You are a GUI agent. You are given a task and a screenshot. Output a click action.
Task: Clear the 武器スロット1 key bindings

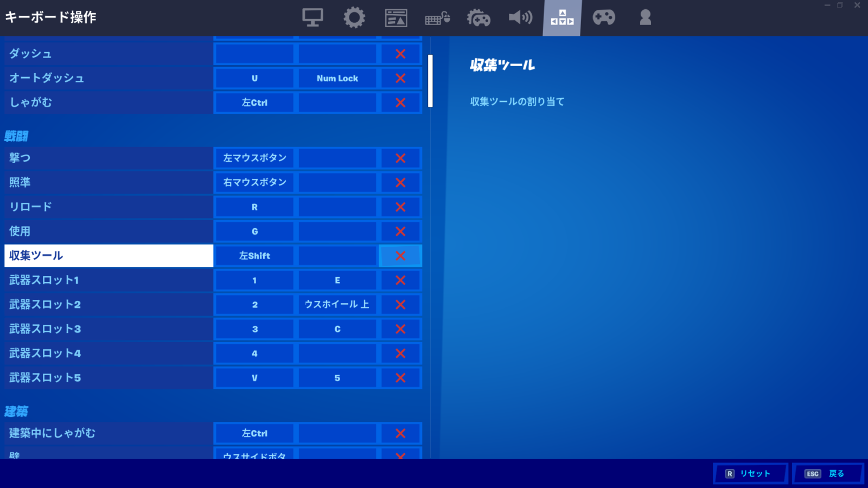[400, 280]
